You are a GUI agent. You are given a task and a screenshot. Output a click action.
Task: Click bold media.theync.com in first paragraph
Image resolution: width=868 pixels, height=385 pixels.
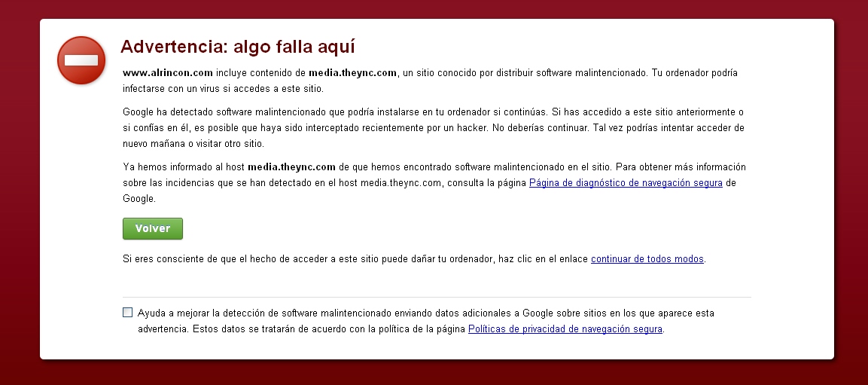coord(352,72)
